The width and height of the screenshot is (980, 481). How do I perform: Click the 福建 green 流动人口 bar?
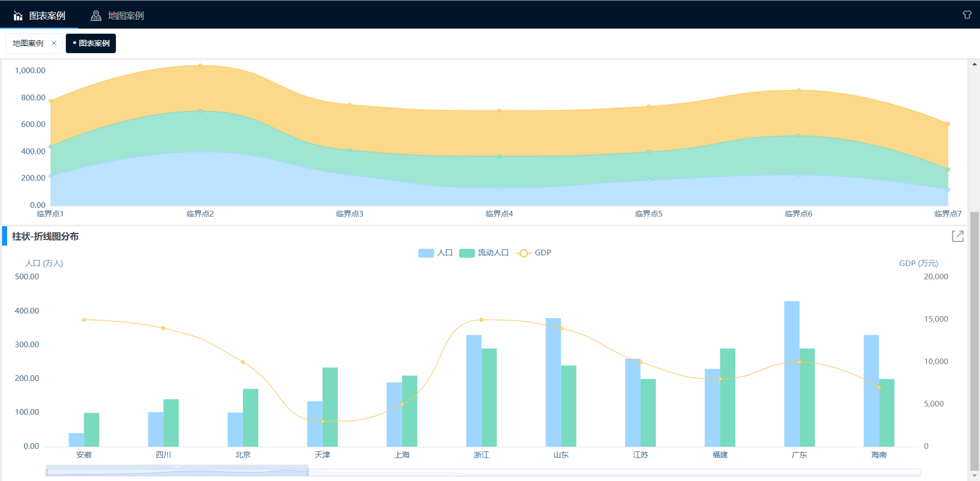coord(727,398)
